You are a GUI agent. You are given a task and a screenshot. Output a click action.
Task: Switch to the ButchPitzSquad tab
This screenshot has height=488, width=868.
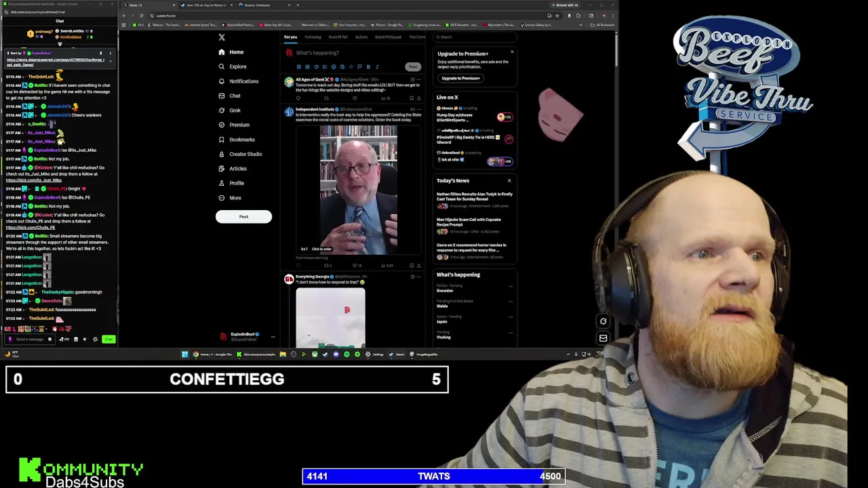coord(388,37)
